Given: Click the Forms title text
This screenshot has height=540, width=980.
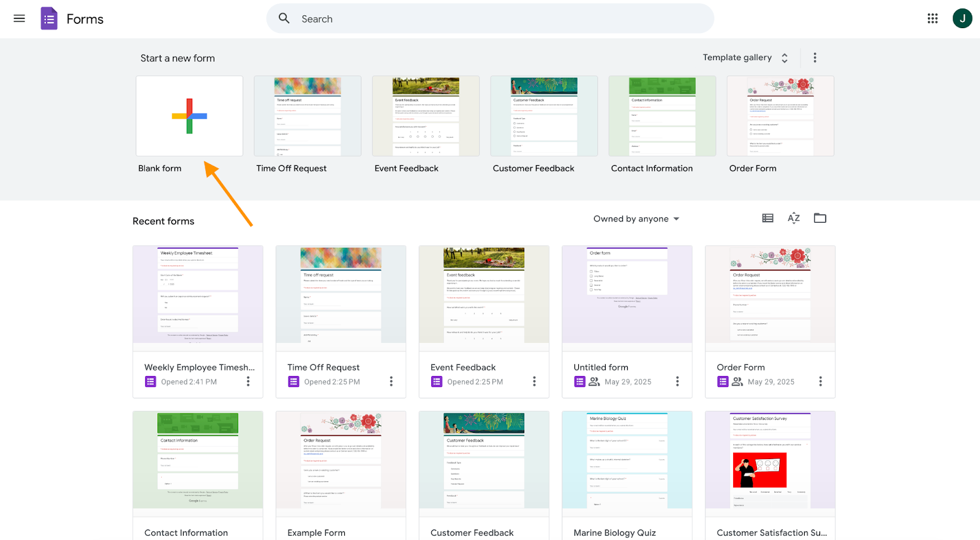Looking at the screenshot, I should point(85,19).
